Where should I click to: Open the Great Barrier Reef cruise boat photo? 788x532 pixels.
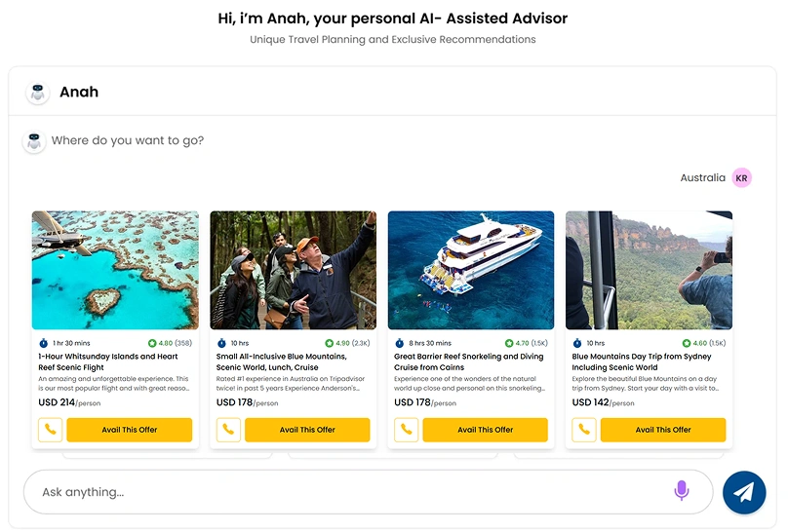pyautogui.click(x=471, y=270)
